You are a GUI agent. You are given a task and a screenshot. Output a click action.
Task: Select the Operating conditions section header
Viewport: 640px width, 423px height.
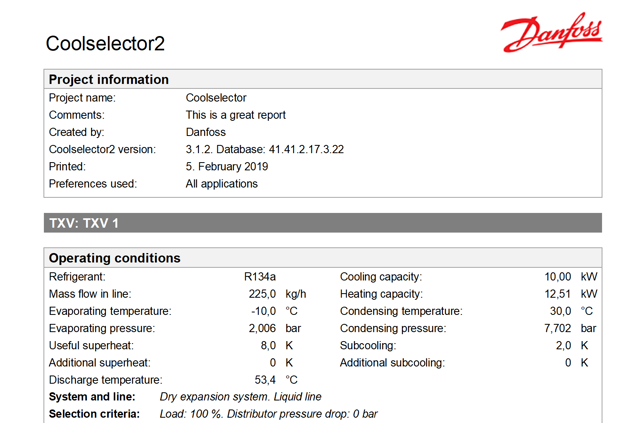pyautogui.click(x=114, y=258)
